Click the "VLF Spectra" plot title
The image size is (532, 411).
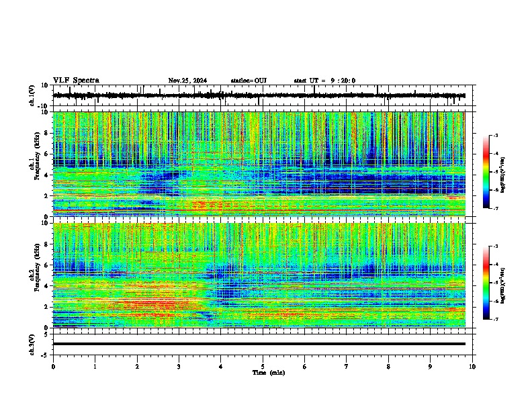(x=76, y=81)
